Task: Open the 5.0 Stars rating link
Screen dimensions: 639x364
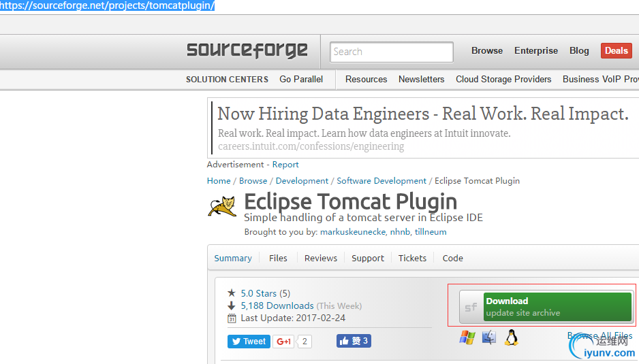Action: [x=258, y=293]
